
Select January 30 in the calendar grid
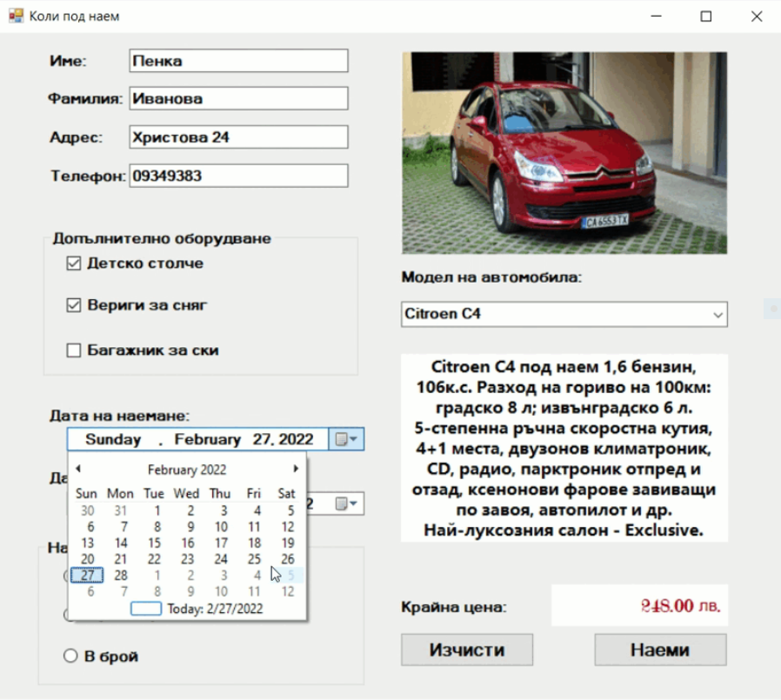[87, 510]
